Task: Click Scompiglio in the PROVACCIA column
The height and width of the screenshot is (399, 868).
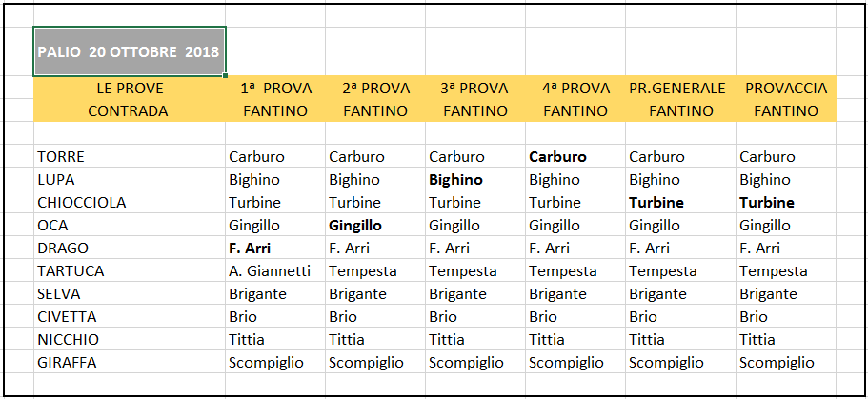Action: click(785, 363)
